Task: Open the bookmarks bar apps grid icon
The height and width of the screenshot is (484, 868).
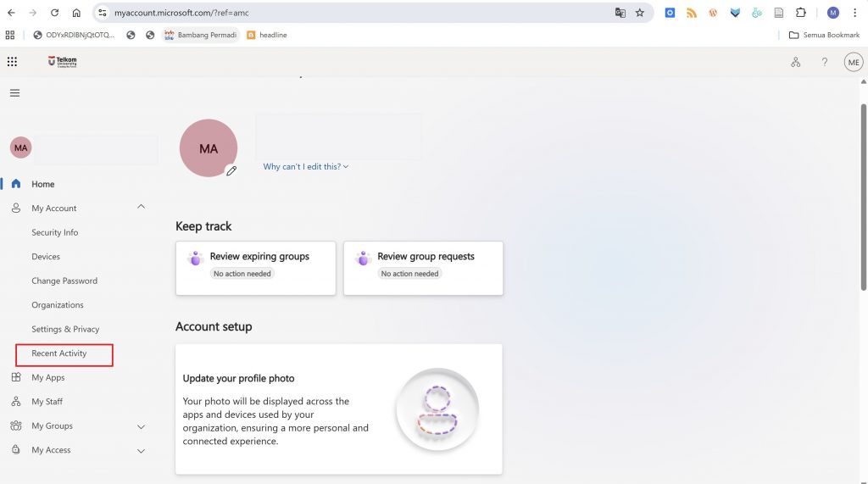Action: (10, 35)
